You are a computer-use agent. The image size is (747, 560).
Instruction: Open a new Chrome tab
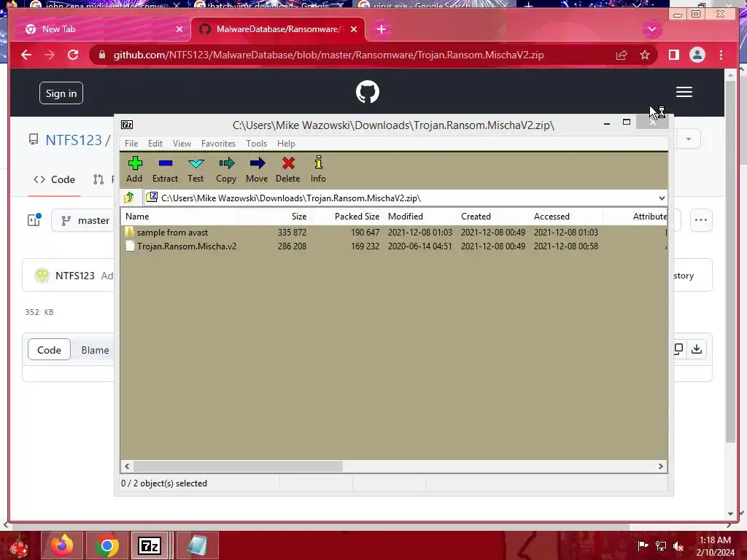381,29
